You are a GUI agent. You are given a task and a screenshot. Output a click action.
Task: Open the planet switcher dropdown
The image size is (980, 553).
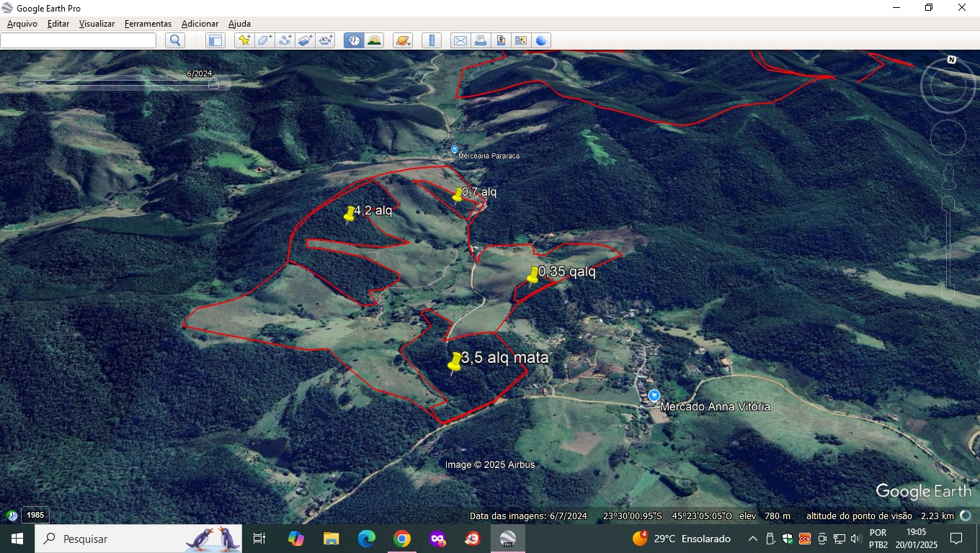[x=403, y=40]
